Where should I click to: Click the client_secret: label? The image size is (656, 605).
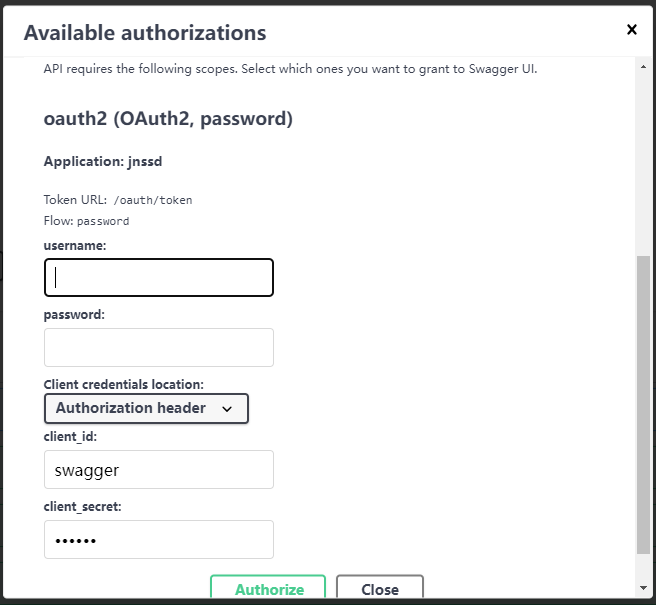pyautogui.click(x=83, y=507)
